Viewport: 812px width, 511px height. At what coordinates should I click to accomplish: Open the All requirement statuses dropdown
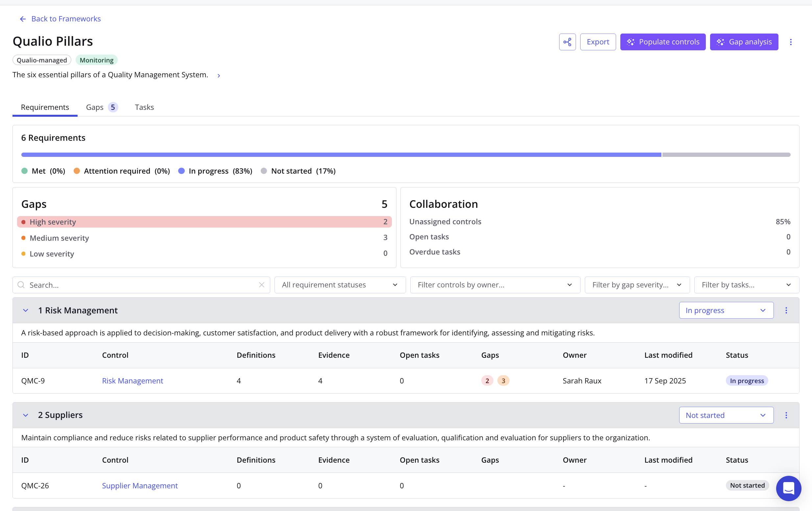340,285
